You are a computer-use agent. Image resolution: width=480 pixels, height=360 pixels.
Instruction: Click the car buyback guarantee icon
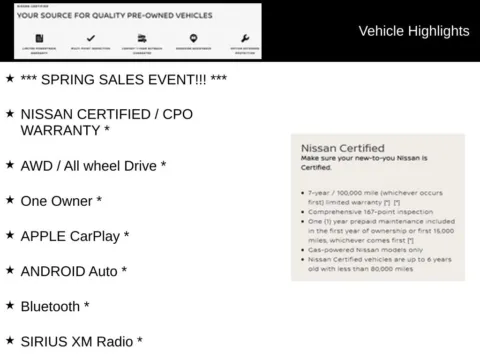[142, 38]
